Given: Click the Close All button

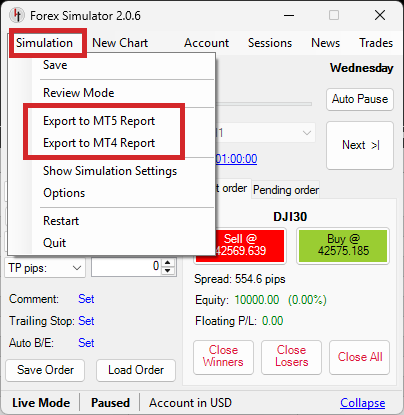Looking at the screenshot, I should (x=360, y=357).
